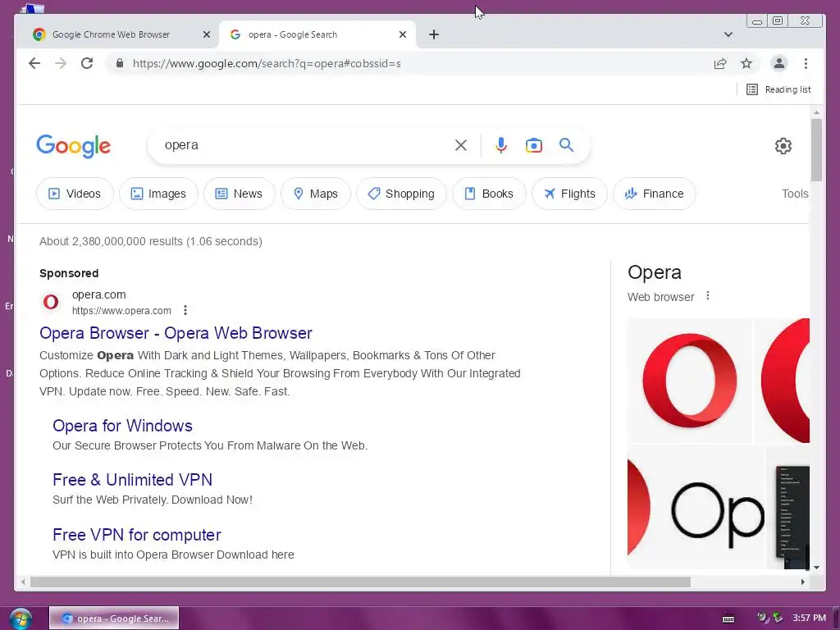
Task: Open Finance results filter
Action: click(x=654, y=194)
